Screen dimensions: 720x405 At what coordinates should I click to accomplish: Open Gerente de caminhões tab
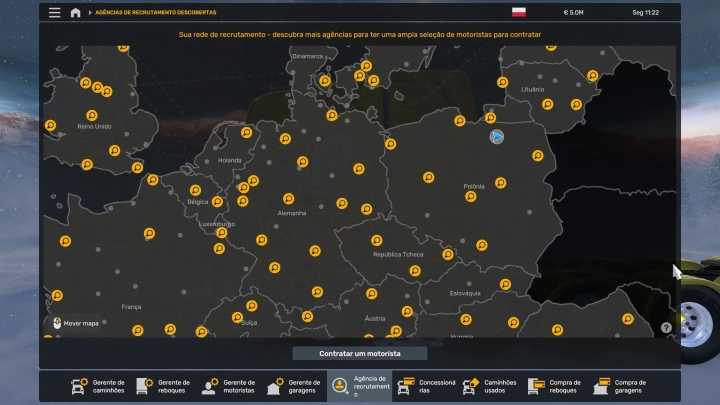click(x=98, y=386)
